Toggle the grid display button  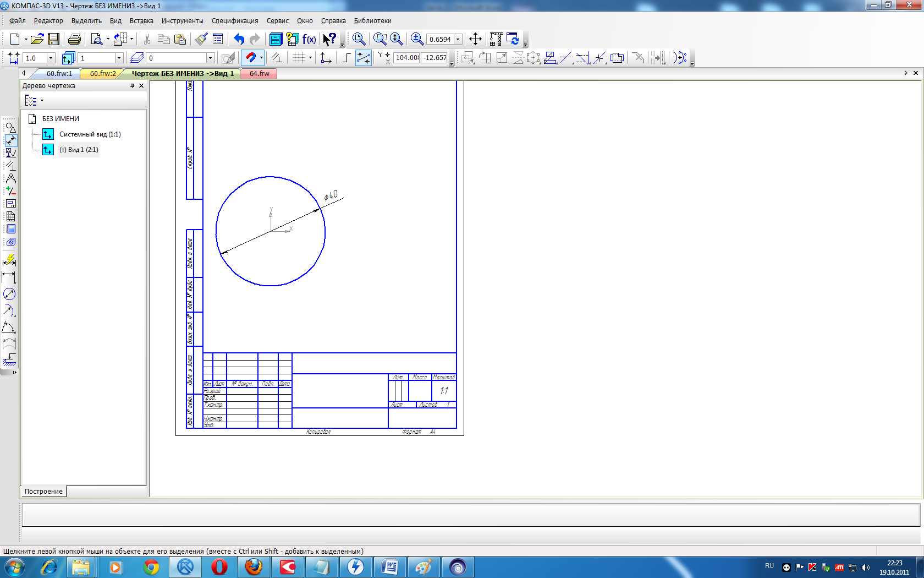(299, 58)
